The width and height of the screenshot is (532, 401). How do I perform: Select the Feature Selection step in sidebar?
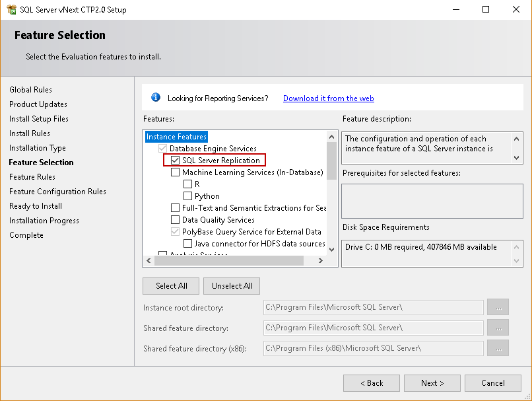click(41, 163)
